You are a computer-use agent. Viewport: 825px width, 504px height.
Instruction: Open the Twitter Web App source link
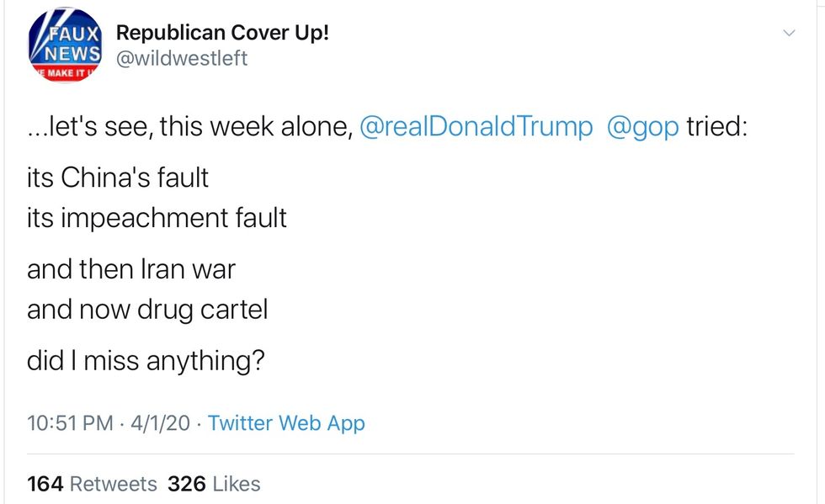[x=286, y=422]
